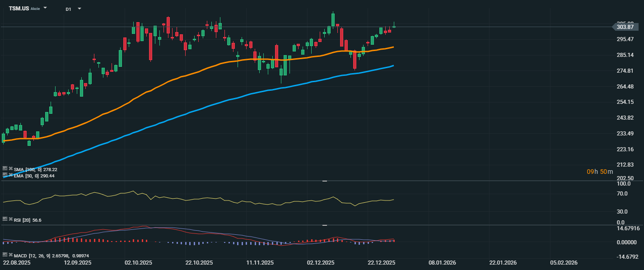
Task: Click the 243.82 price axis label
Action: click(x=625, y=118)
